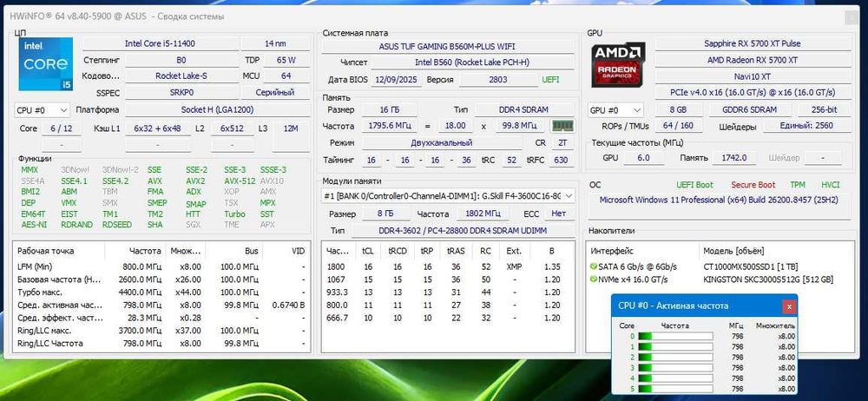Click the XMP entry in timings table
868x401 pixels.
pyautogui.click(x=514, y=267)
